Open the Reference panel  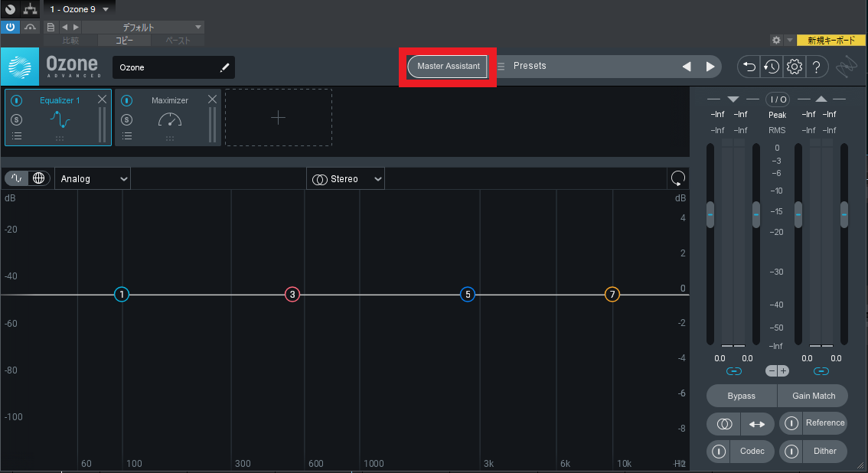[825, 423]
